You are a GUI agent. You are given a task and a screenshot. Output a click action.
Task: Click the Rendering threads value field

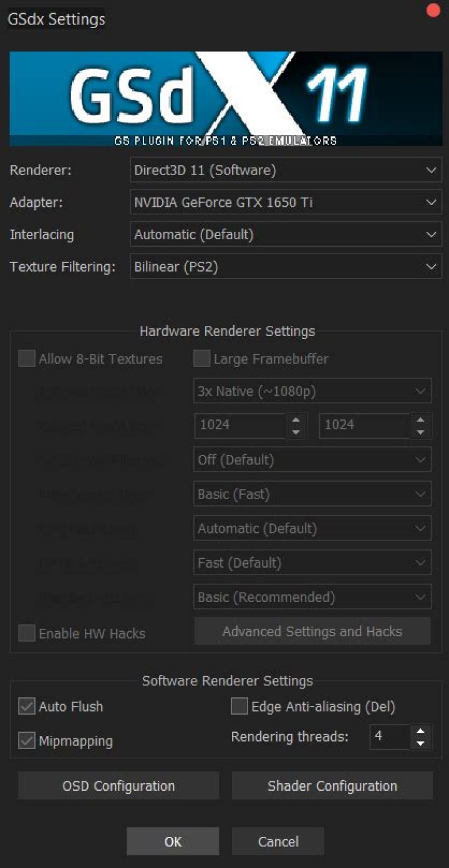(x=390, y=737)
